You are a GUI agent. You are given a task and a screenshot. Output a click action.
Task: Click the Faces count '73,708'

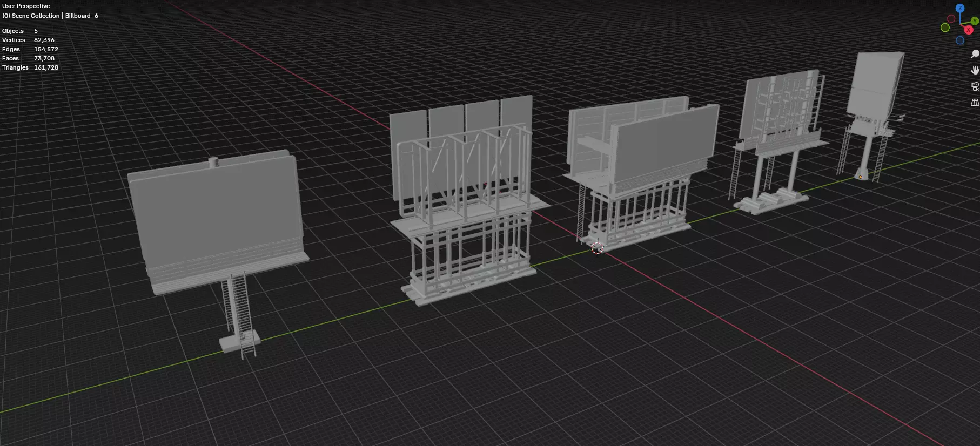[x=44, y=58]
